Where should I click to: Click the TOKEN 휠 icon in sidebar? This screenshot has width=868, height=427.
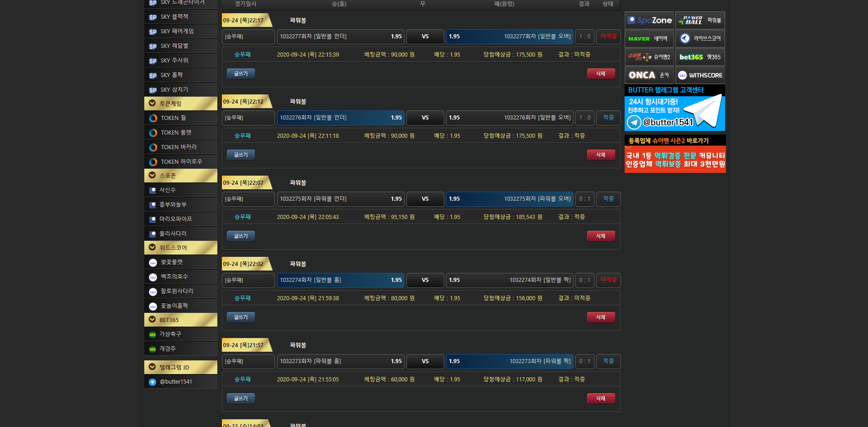click(x=153, y=118)
